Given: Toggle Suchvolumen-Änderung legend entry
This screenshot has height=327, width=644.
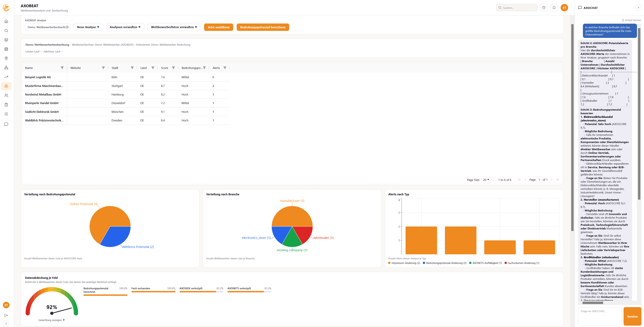Looking at the screenshot, I should pyautogui.click(x=522, y=263).
